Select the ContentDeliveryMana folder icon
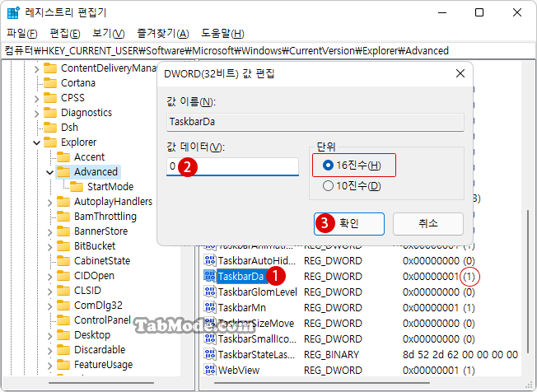The height and width of the screenshot is (392, 537). point(50,68)
